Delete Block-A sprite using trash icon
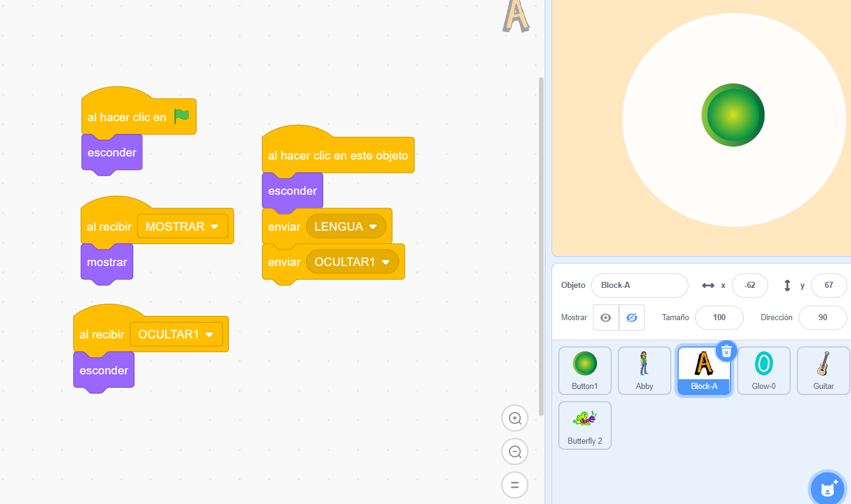 [726, 351]
